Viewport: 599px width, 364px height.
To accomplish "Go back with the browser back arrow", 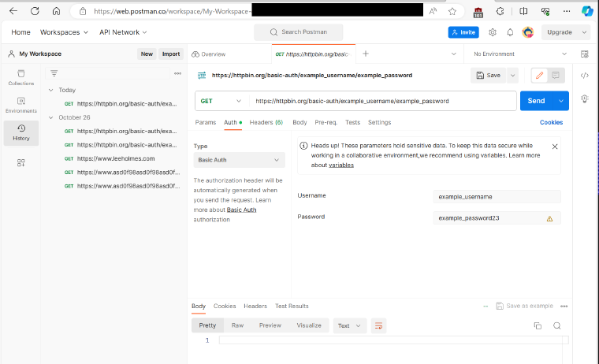I will pyautogui.click(x=13, y=11).
